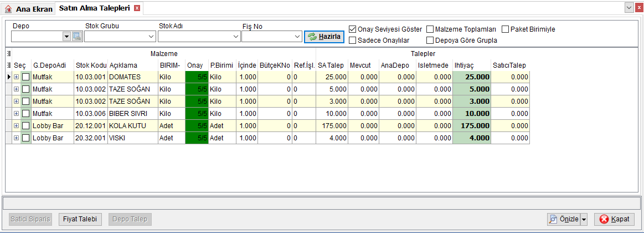Click the SatıcıTalep column header

511,65
